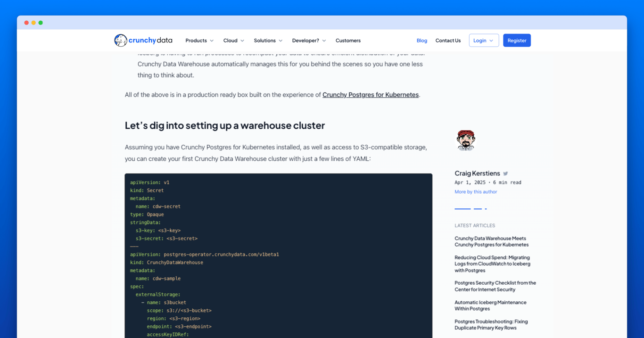
Task: Click the 'kind: Secret' code line
Action: (147, 190)
